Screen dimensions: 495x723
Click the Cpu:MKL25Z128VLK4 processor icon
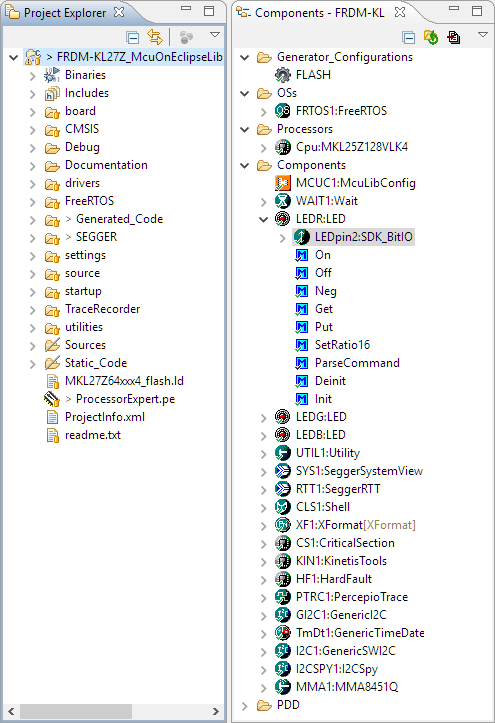[x=283, y=147]
